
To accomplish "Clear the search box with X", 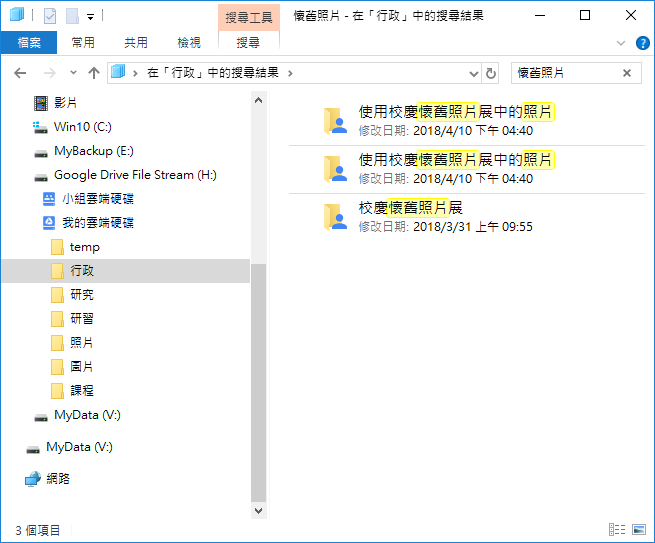I will 627,73.
